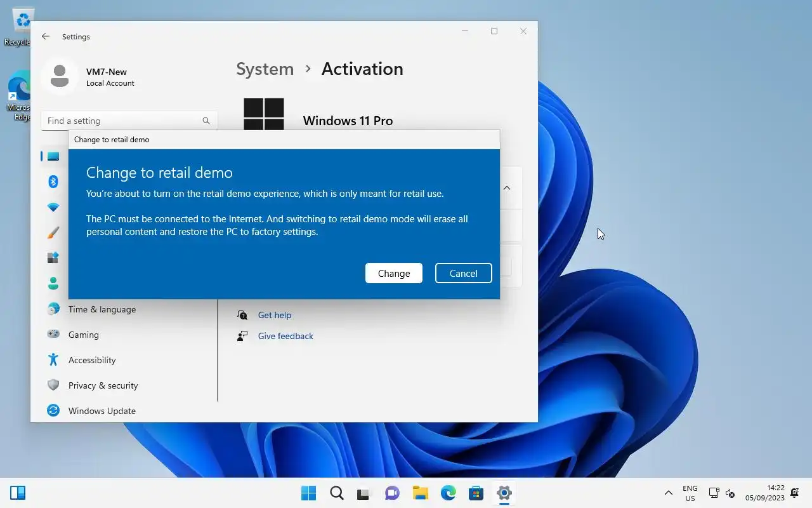Open the VM7-New account avatar

(x=60, y=76)
